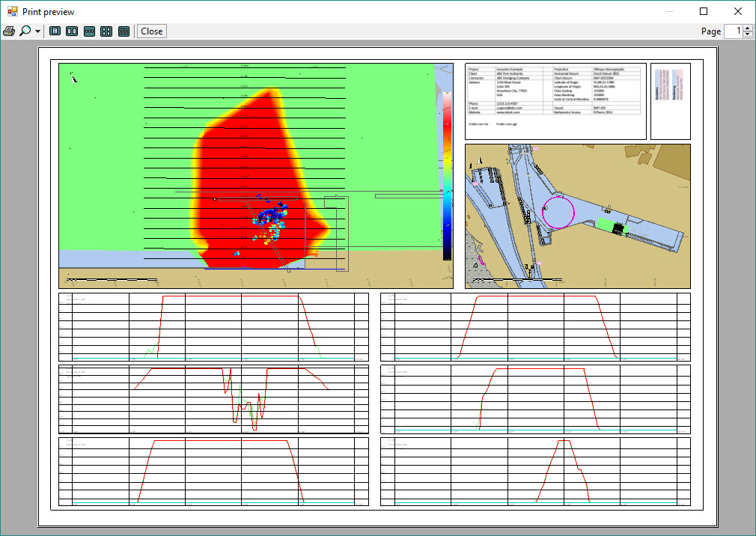Decrease page number with down arrow
The image size is (756, 536).
pyautogui.click(x=748, y=35)
